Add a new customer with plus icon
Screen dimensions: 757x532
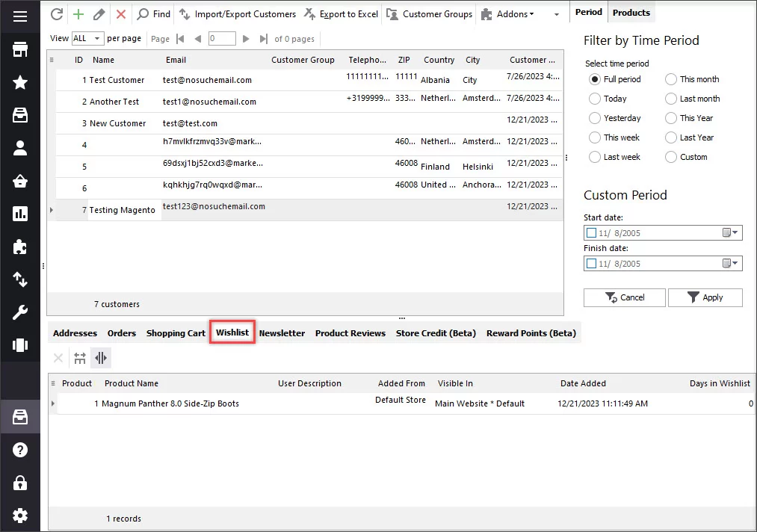78,14
